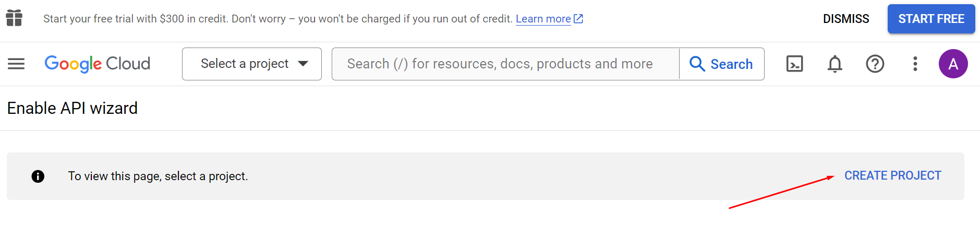Click the Enable API wizard heading
This screenshot has height=247, width=980.
[72, 108]
